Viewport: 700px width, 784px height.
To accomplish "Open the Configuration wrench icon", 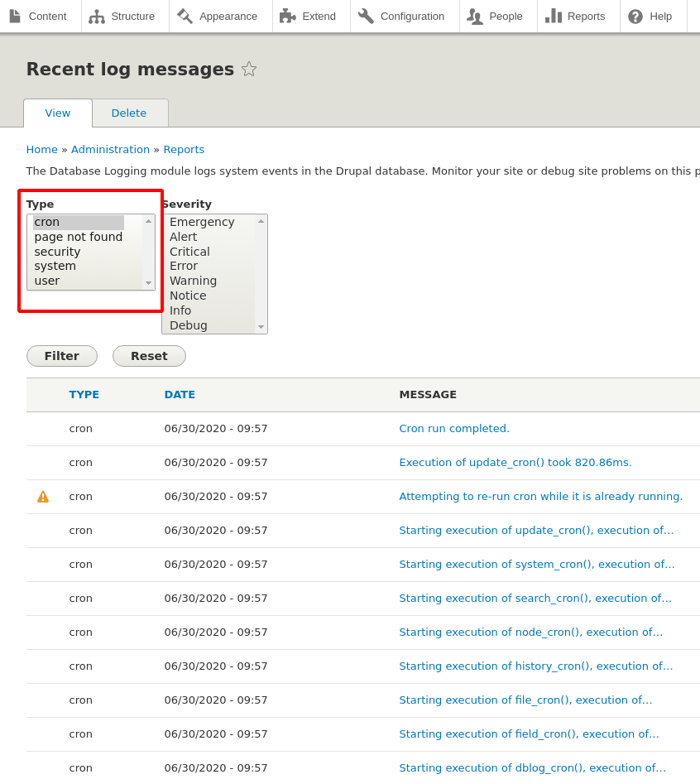I will (x=365, y=16).
